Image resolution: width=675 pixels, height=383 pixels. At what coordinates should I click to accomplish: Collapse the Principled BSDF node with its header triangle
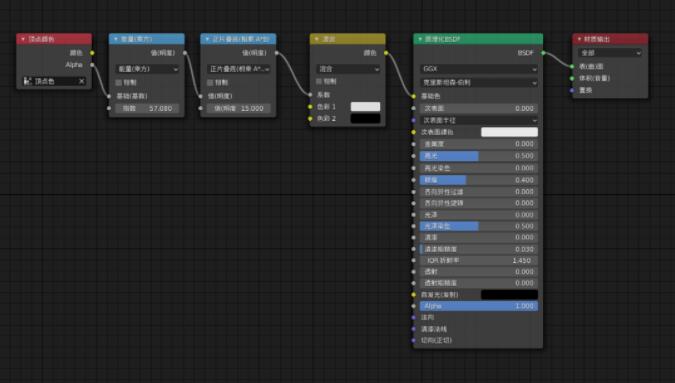pos(420,39)
